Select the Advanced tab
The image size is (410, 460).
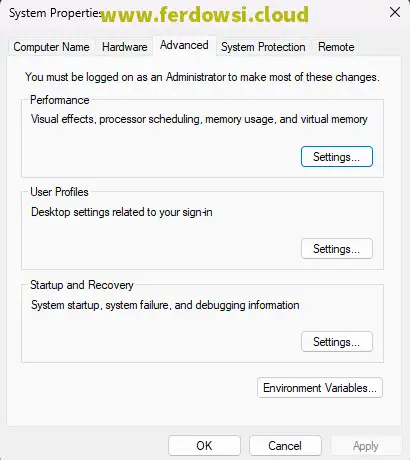[184, 45]
